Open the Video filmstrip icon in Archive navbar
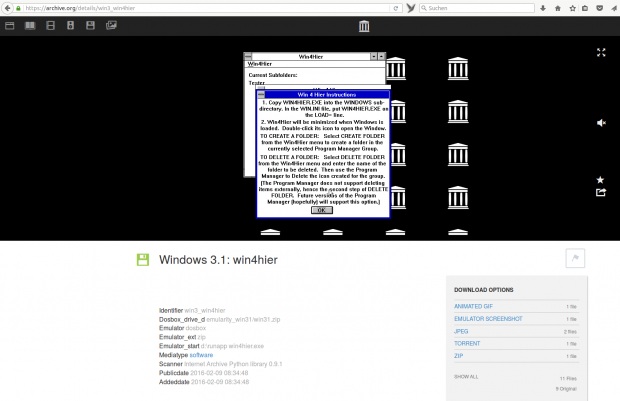Image resolution: width=620 pixels, height=401 pixels. click(50, 26)
